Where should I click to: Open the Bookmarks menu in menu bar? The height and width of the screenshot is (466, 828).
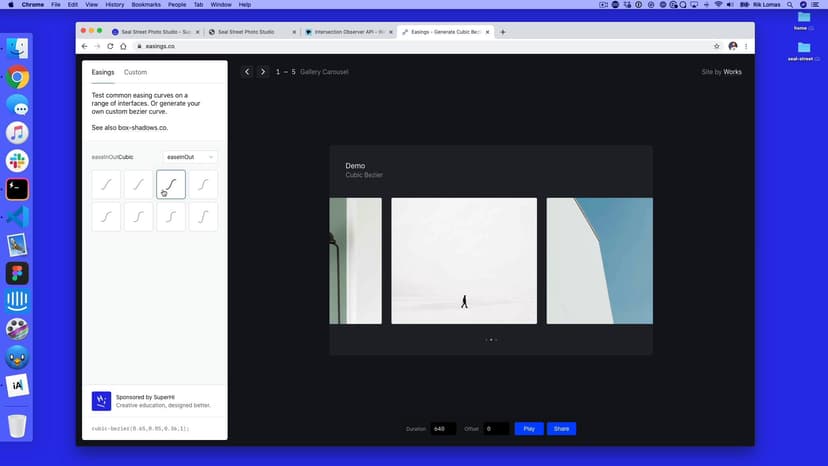[146, 5]
